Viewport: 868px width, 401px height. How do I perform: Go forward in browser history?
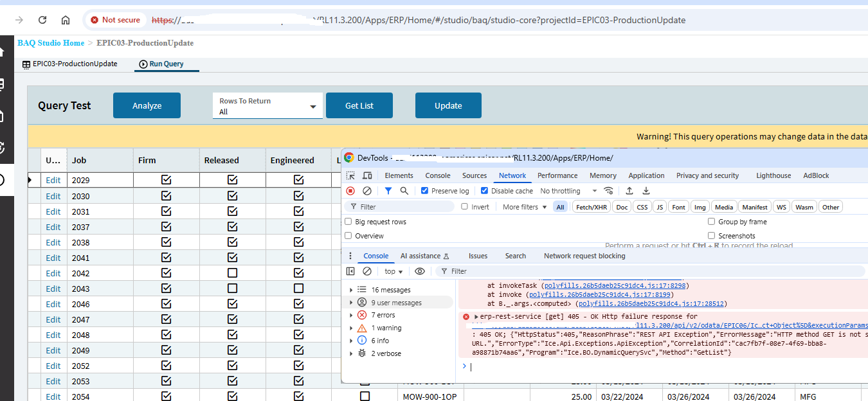click(x=19, y=20)
